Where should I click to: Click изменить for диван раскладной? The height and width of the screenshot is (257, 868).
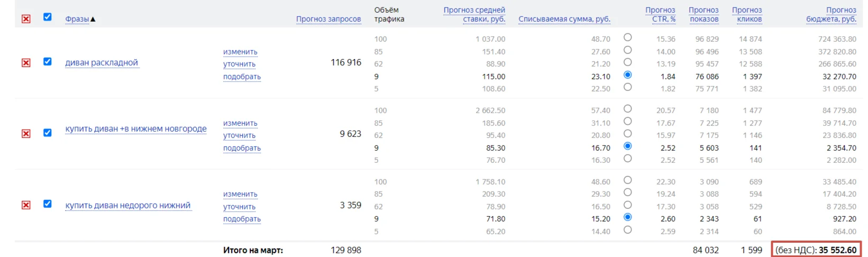[240, 52]
